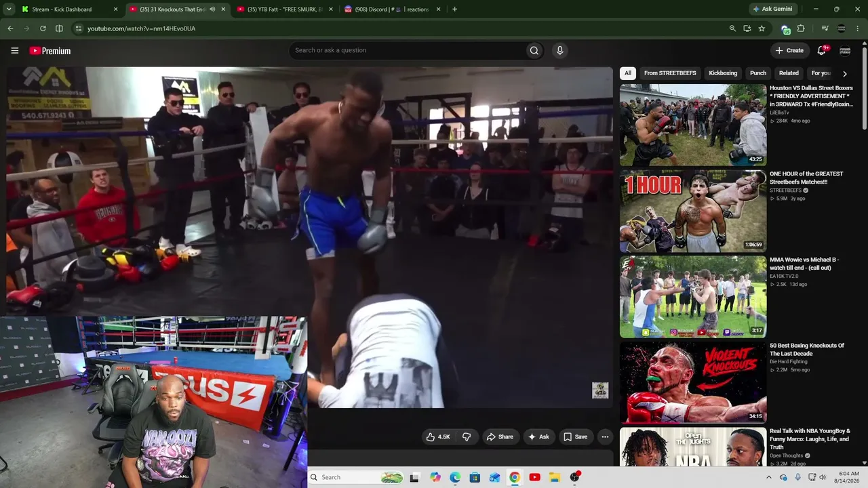Switch to YTB Fatt FREE SMURK tab
The height and width of the screenshot is (488, 868).
pyautogui.click(x=285, y=9)
